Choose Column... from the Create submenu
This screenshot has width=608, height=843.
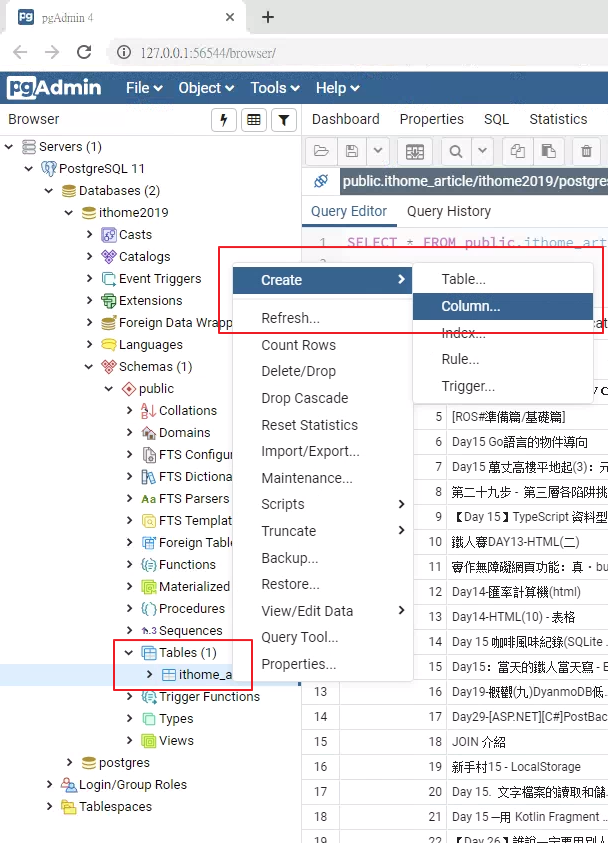(x=503, y=306)
